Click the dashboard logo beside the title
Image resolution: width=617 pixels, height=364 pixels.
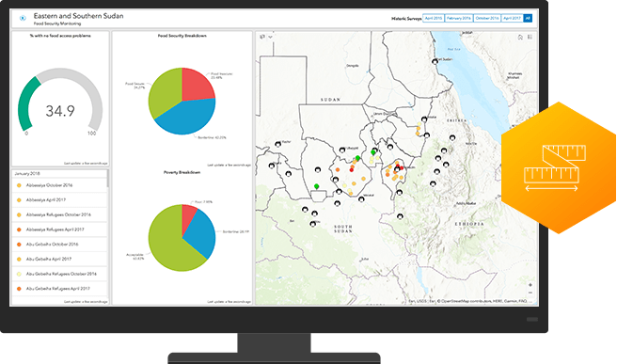pos(23,18)
